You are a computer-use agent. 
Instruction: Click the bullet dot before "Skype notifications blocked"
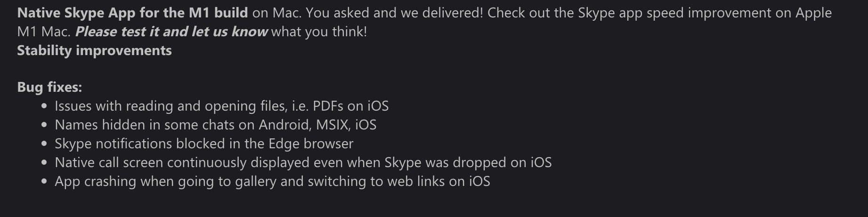(x=44, y=144)
